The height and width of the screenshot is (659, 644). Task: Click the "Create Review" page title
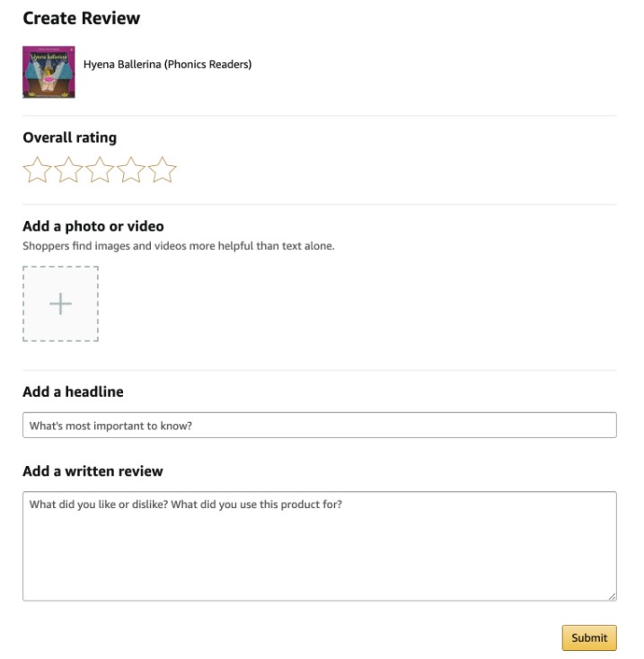pyautogui.click(x=82, y=18)
